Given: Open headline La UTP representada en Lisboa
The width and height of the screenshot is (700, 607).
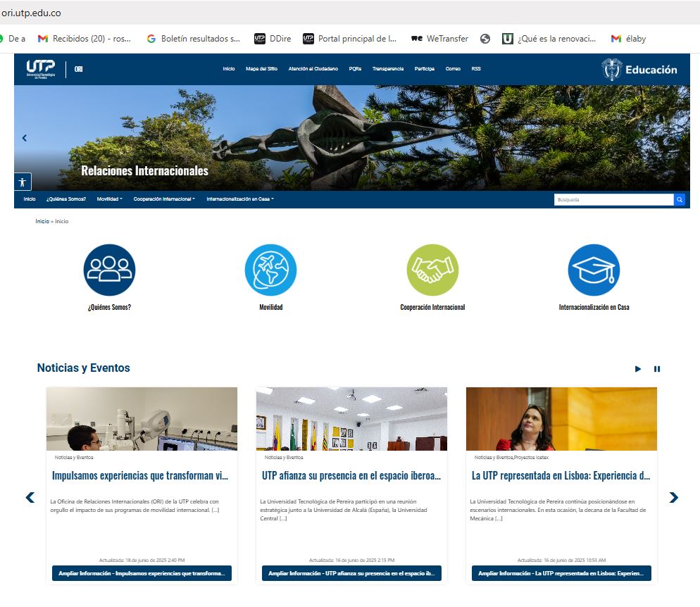Looking at the screenshot, I should [561, 476].
